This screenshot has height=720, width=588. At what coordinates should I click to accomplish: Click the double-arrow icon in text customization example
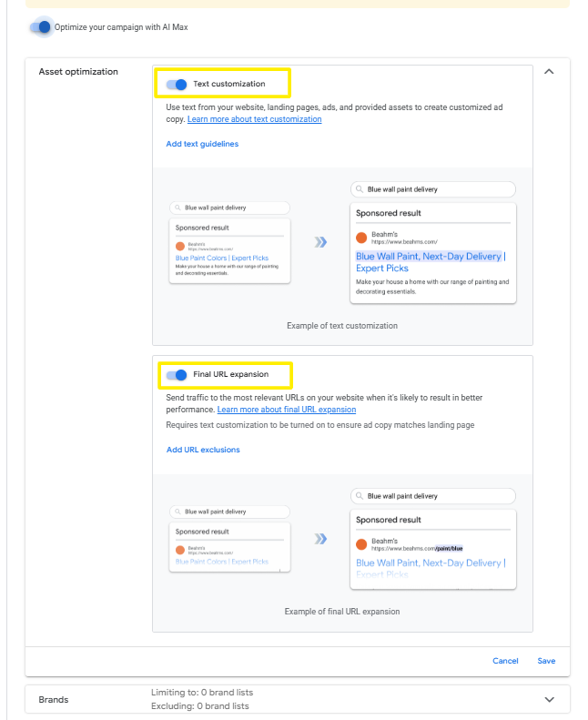[320, 242]
